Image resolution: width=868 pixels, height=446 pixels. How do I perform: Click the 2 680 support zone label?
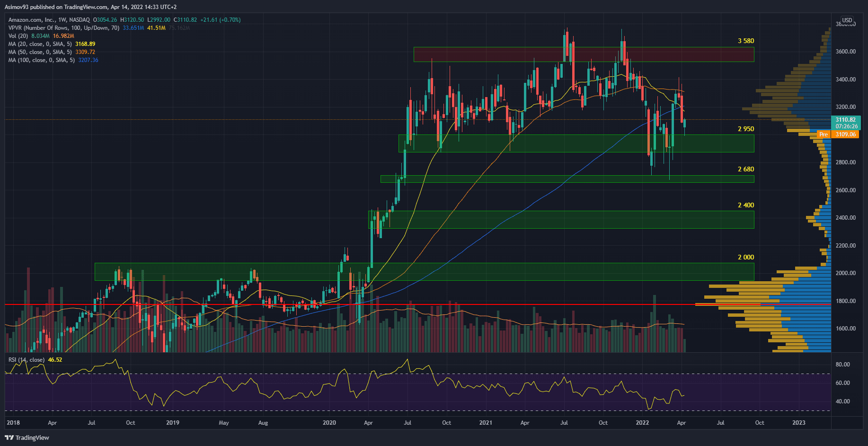coord(745,169)
